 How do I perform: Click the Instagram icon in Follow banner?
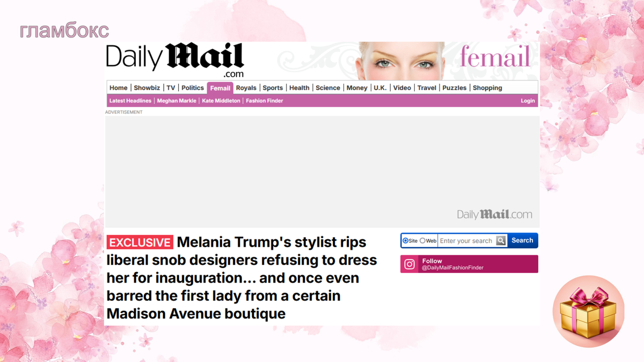click(409, 264)
